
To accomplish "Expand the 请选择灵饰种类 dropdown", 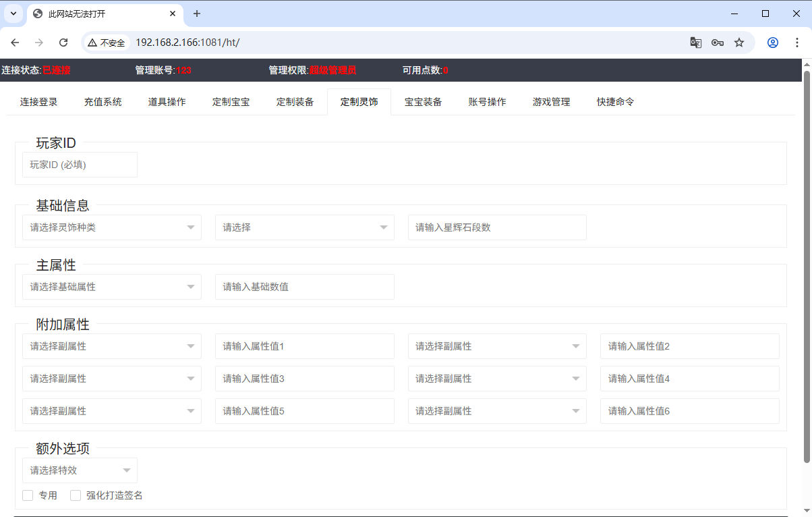I will 111,227.
